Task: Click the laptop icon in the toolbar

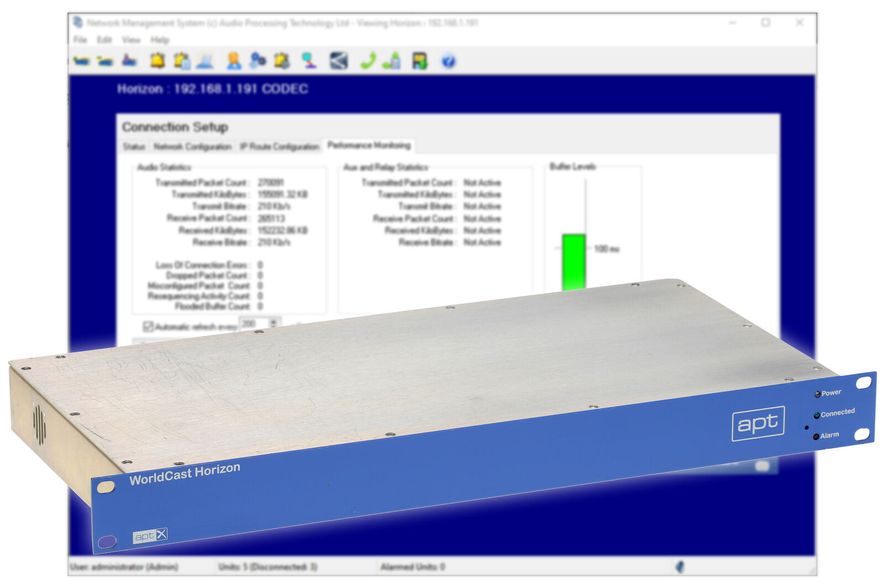Action: pyautogui.click(x=205, y=61)
